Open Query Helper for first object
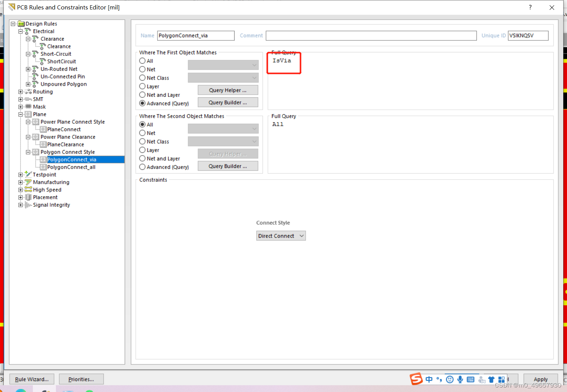The height and width of the screenshot is (392, 567). (x=228, y=90)
